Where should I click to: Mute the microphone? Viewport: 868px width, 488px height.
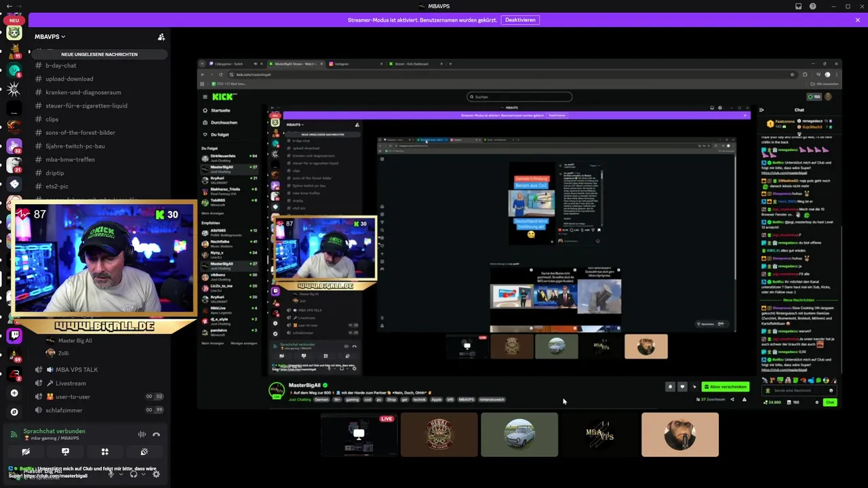[111, 474]
